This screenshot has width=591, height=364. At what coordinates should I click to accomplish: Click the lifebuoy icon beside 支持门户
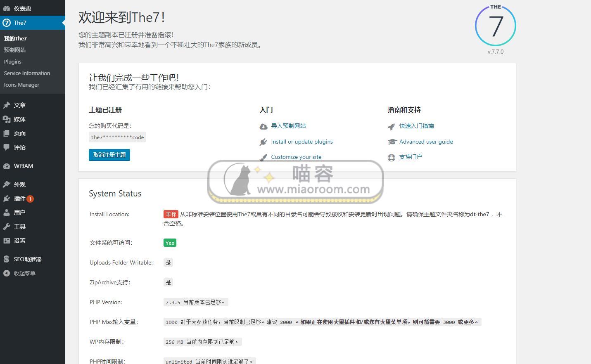[392, 157]
